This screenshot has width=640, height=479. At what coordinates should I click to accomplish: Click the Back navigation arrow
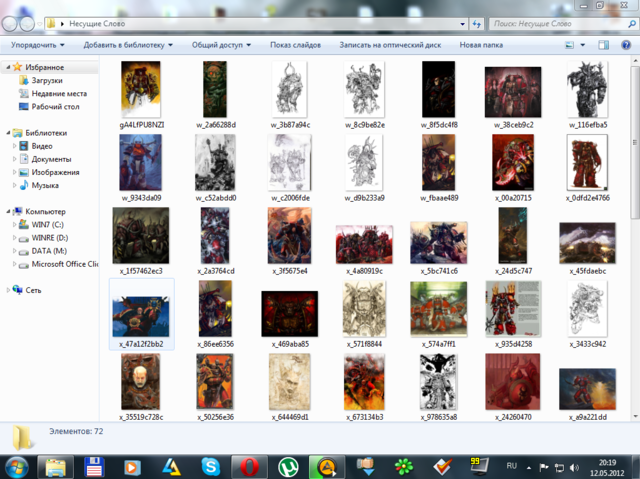click(9, 24)
